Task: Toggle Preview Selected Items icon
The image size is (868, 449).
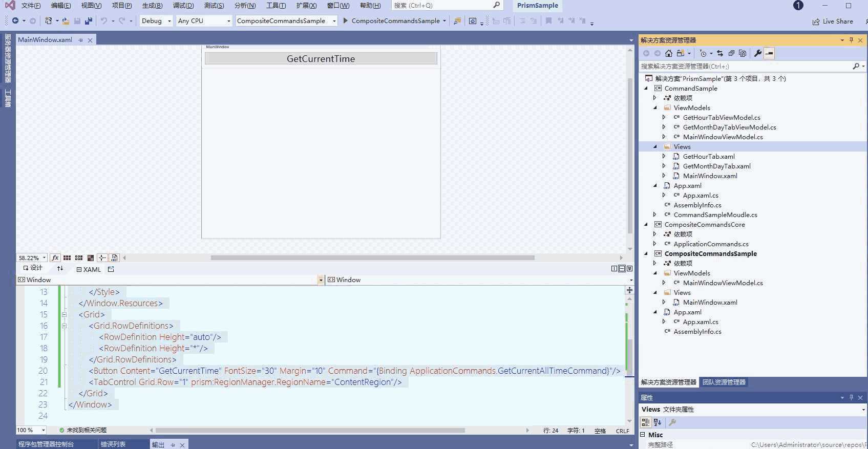Action: point(769,53)
